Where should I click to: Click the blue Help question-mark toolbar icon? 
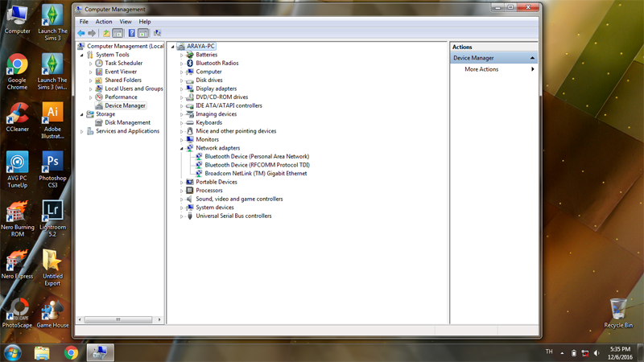[131, 33]
